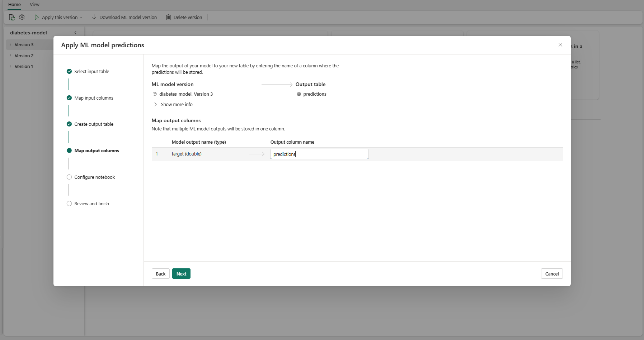
Task: Go to the Map input columns step
Action: 90,98
